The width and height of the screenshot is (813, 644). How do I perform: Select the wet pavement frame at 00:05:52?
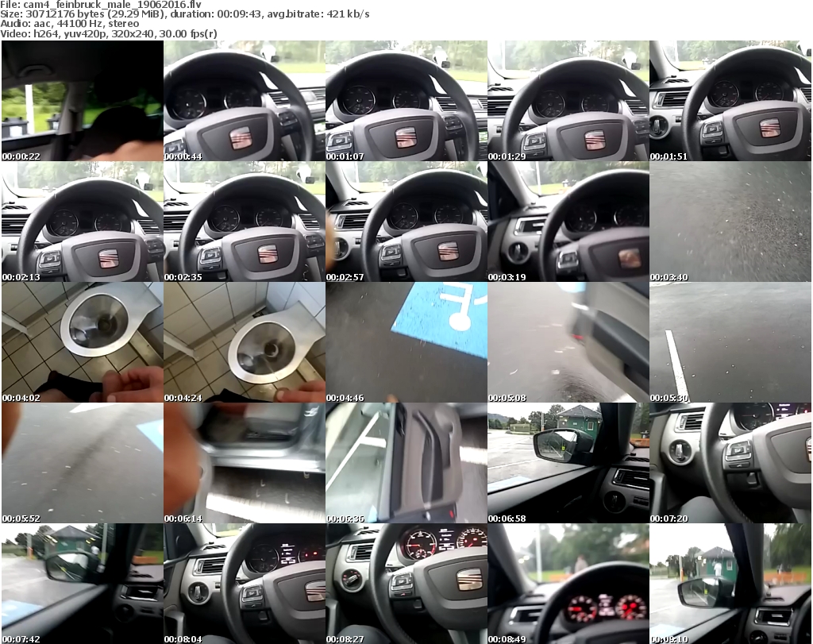[x=83, y=463]
